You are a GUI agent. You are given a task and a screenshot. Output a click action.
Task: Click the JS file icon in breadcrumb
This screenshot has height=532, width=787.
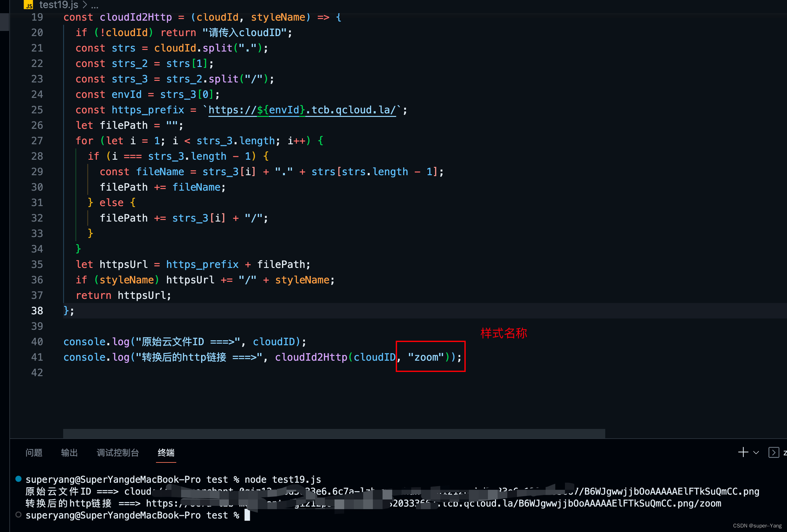(28, 5)
